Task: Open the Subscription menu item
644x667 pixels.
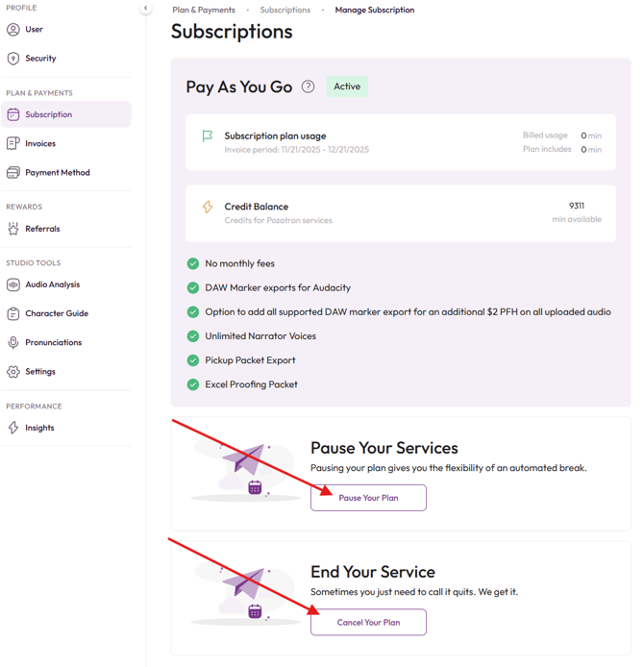Action: coord(49,114)
